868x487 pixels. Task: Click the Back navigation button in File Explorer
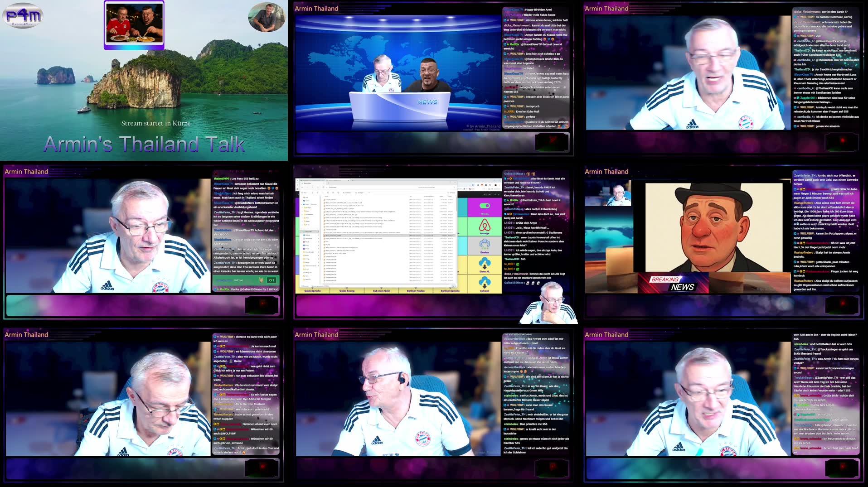point(302,188)
